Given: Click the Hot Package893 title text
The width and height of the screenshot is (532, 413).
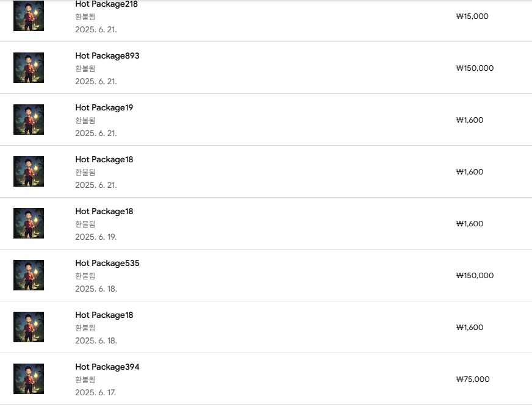Looking at the screenshot, I should pyautogui.click(x=107, y=56).
